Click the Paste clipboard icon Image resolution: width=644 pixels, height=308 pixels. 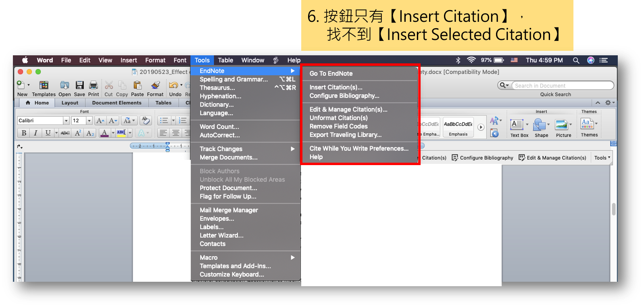tap(138, 85)
